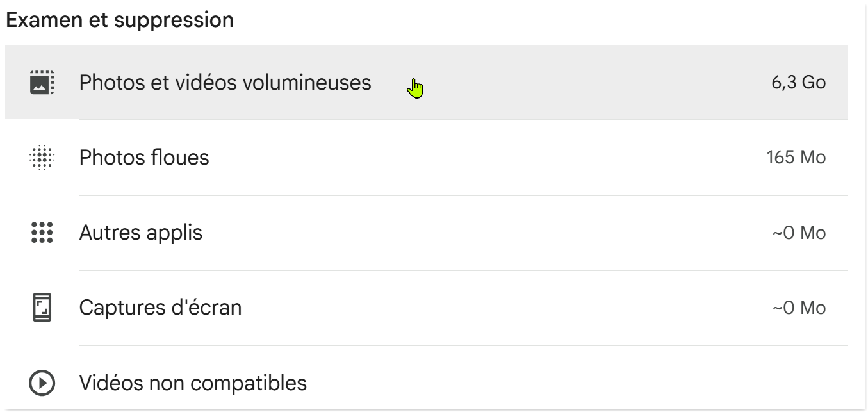Open Photos et vidéos volumineuses
The height and width of the screenshot is (412, 868).
[x=225, y=83]
